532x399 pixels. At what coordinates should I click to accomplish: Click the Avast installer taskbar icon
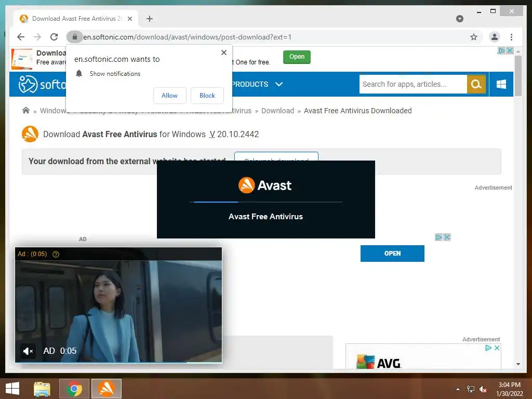107,389
